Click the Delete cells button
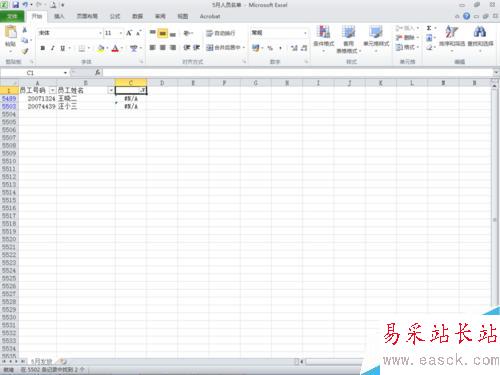The width and height of the screenshot is (500, 375). pos(407,37)
